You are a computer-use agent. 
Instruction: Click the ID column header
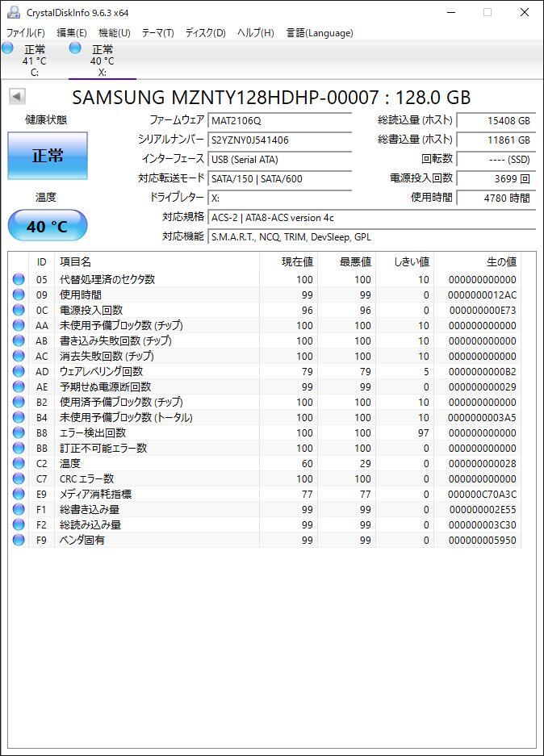41,261
